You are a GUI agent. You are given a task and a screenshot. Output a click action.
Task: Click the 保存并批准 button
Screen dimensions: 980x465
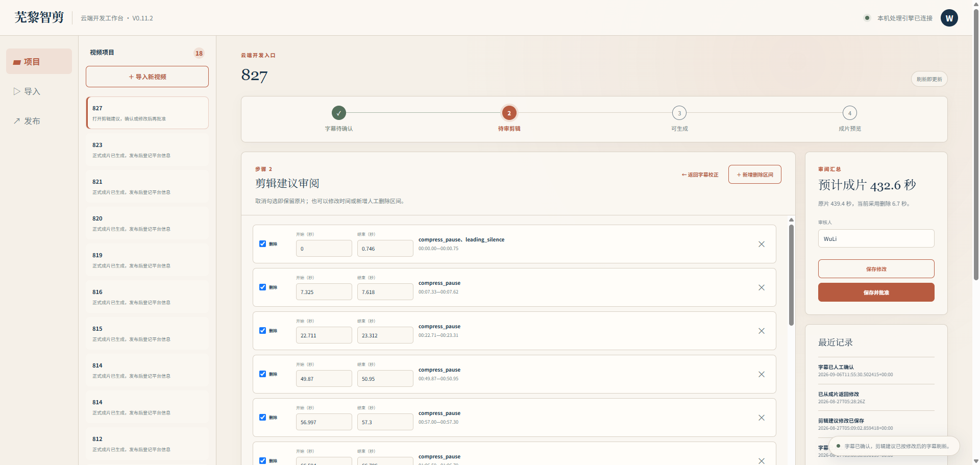coord(876,292)
